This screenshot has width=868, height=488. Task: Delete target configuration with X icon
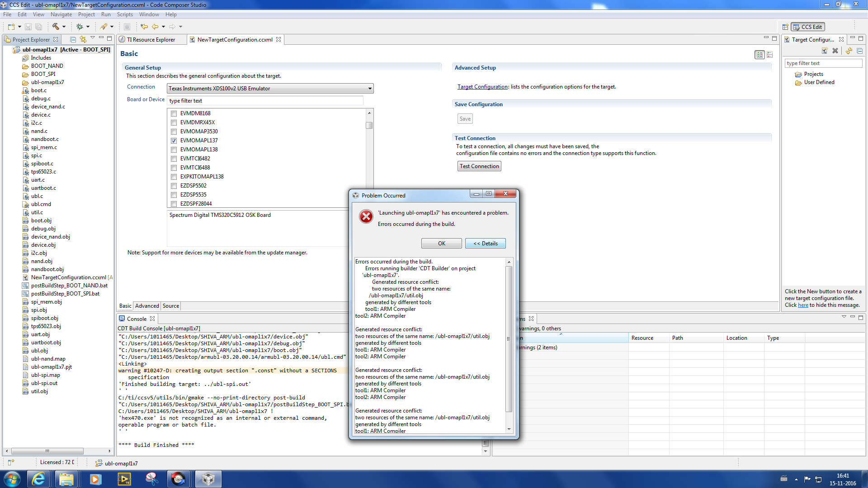tap(835, 51)
